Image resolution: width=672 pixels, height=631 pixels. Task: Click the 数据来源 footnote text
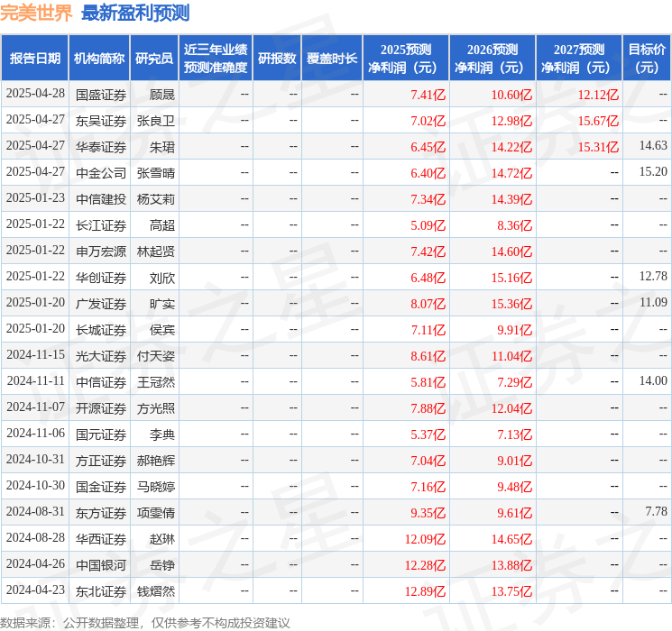click(144, 622)
